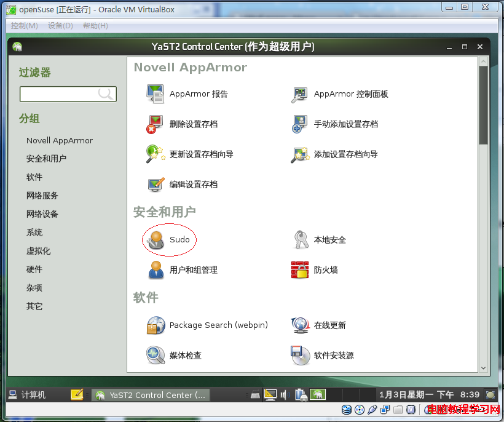This screenshot has width=504, height=422.
Task: Select the 软件 group in sidebar
Action: 34,177
